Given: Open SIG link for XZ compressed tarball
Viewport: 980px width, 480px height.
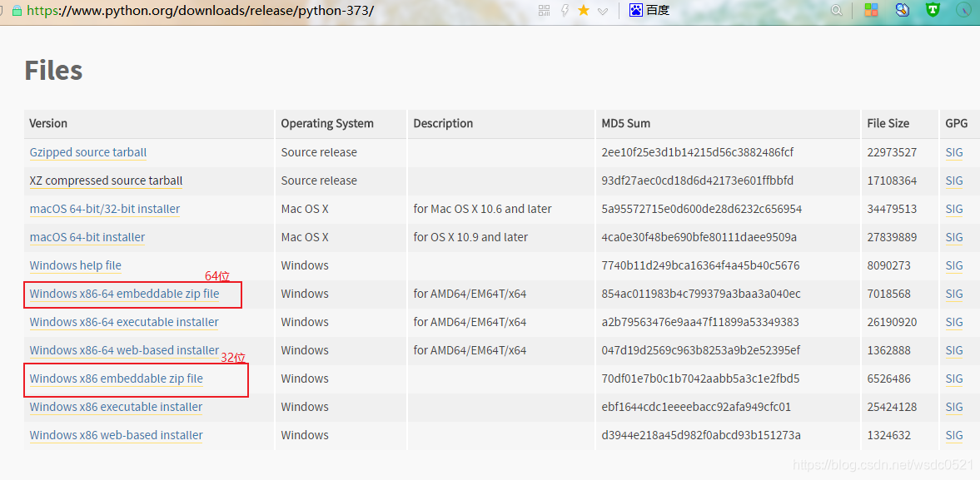Looking at the screenshot, I should (954, 181).
